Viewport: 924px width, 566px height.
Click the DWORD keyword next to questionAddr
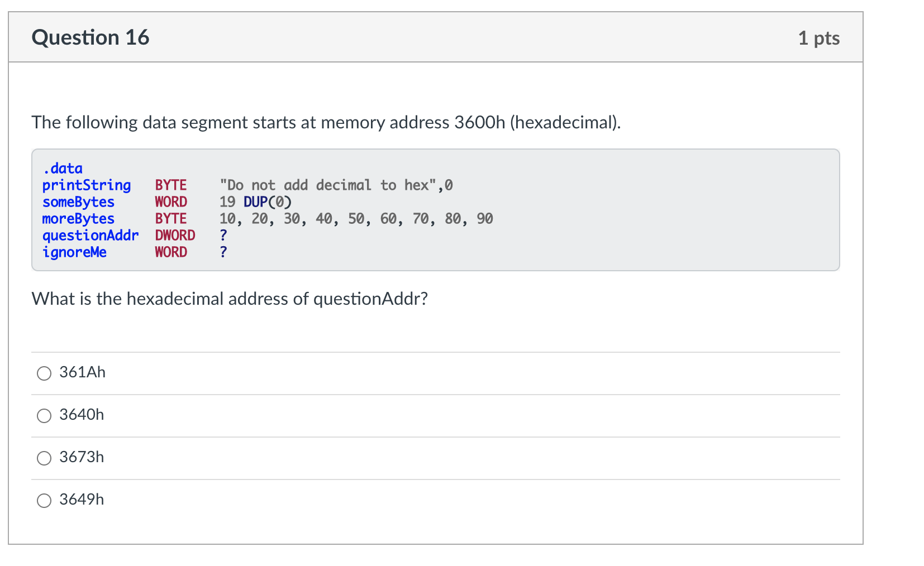pos(175,236)
